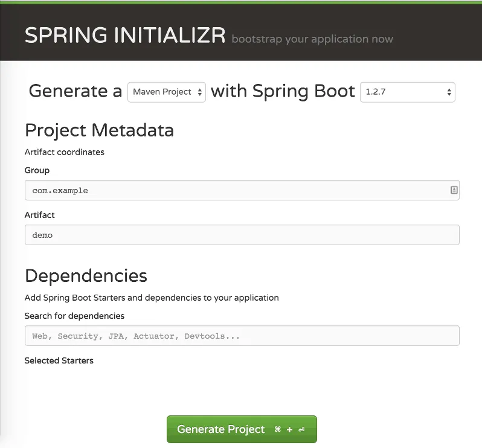The image size is (482, 448).
Task: Click the 'Artifact coordinates' text
Action: click(x=65, y=152)
